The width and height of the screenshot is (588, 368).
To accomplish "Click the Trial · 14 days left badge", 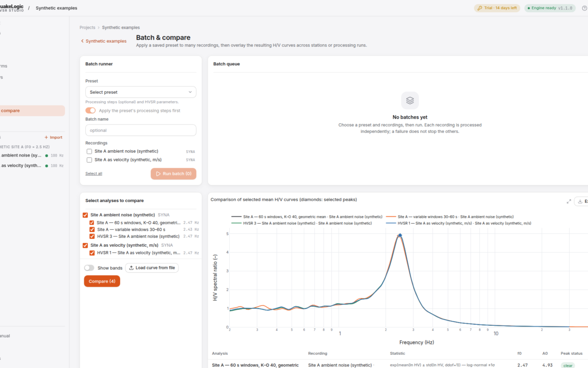I will tap(496, 8).
